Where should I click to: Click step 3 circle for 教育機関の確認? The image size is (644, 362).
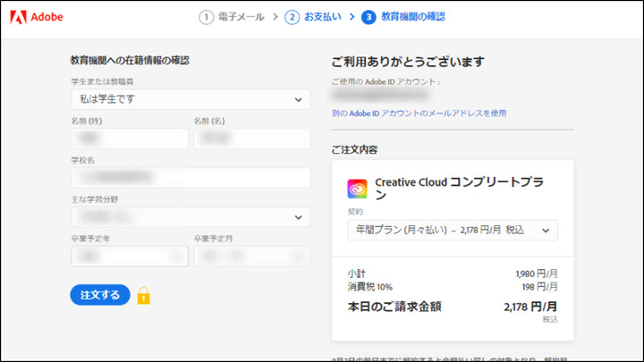click(x=369, y=17)
